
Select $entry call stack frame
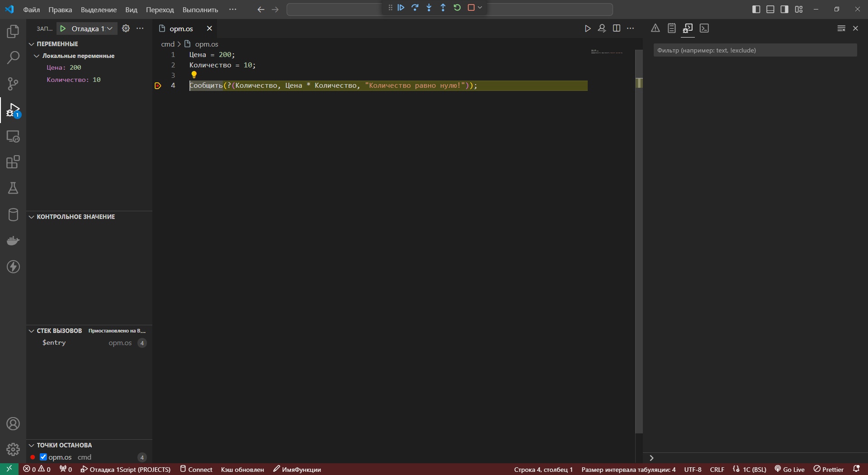(x=89, y=343)
